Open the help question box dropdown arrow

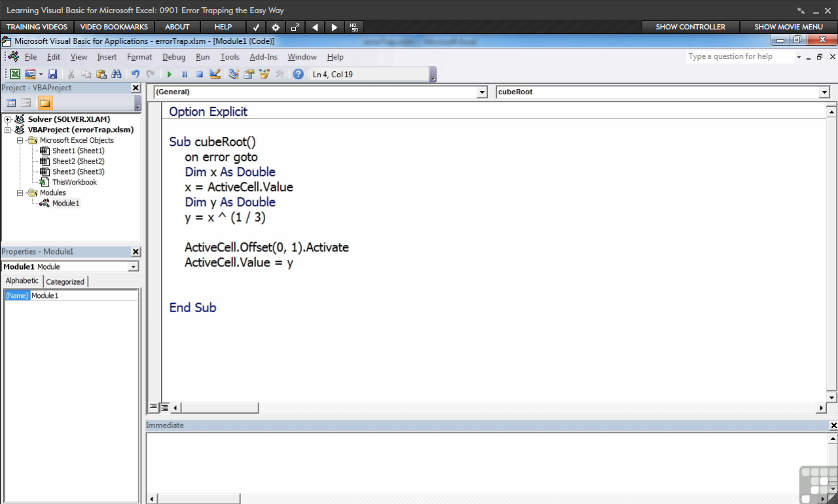[x=799, y=57]
